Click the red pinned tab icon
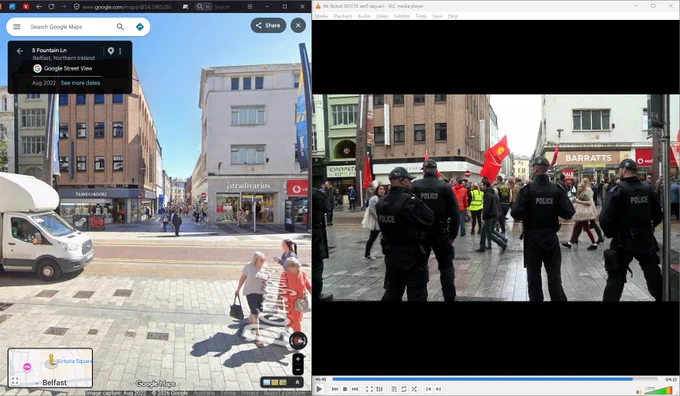 click(26, 7)
